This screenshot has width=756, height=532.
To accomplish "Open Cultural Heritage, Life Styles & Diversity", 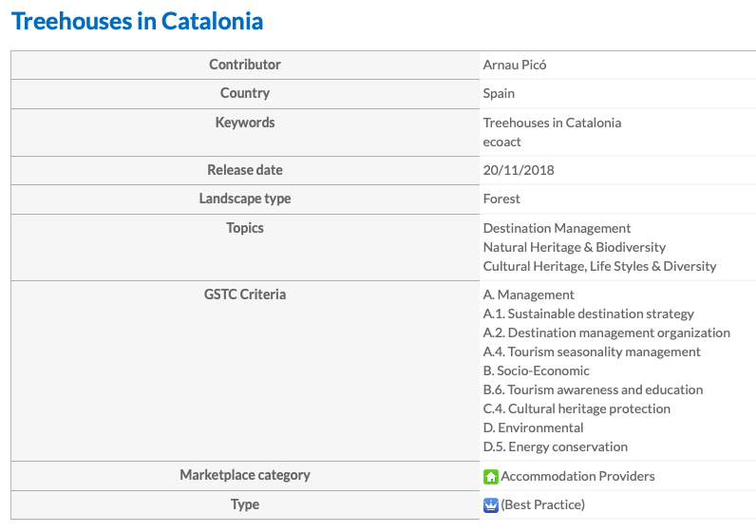I will (x=600, y=266).
